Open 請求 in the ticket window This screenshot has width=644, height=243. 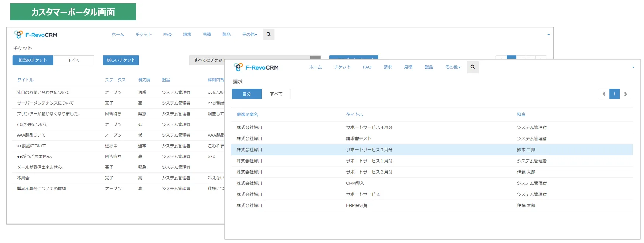pyautogui.click(x=187, y=35)
